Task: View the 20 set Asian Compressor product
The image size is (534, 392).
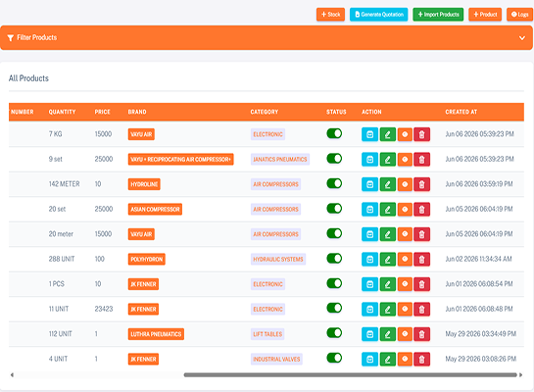Action: point(405,209)
